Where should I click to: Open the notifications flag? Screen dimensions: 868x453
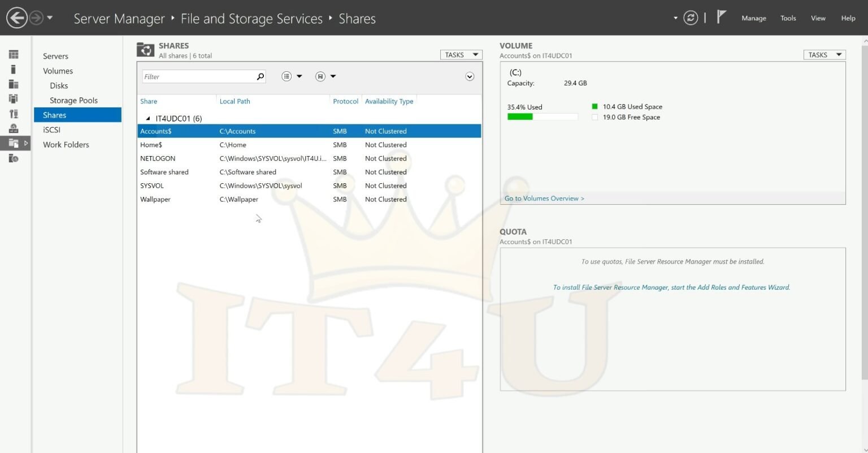click(x=721, y=17)
